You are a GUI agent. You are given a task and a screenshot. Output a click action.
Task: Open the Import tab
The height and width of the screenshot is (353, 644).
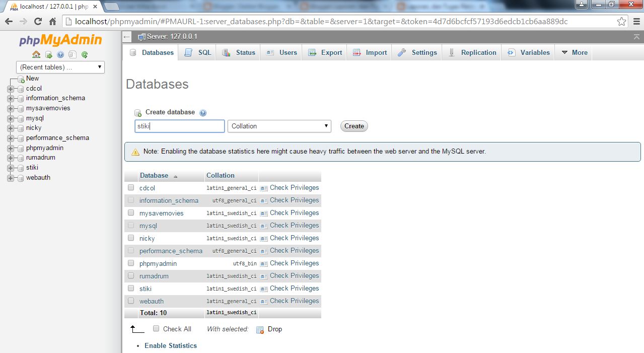coord(370,52)
